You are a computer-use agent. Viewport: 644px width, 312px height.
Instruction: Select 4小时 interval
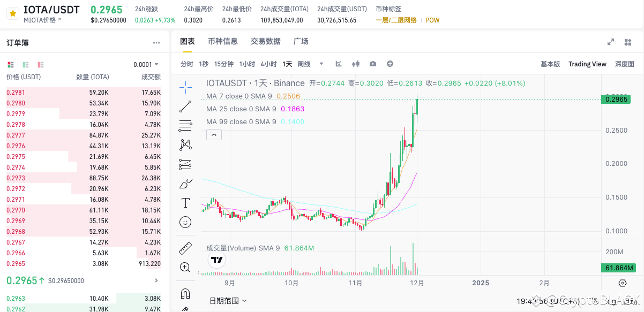tap(268, 64)
